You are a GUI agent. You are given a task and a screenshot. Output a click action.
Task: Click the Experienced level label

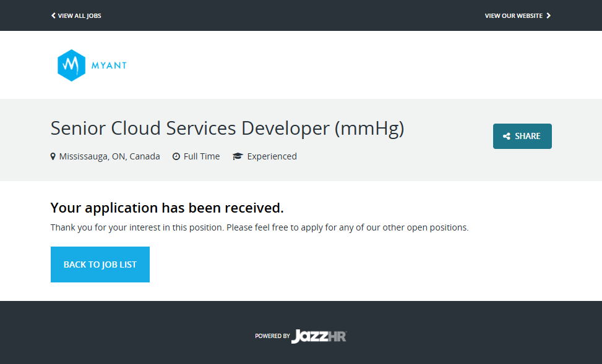(272, 156)
